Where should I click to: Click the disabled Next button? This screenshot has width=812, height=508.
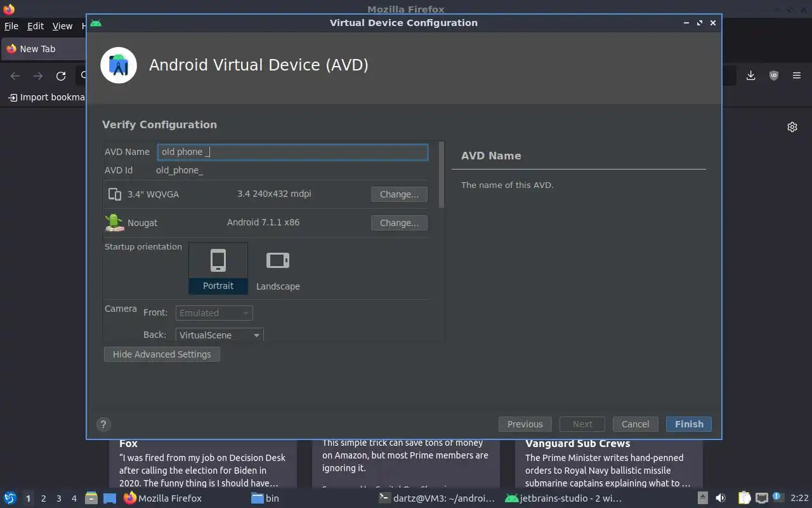click(x=582, y=424)
